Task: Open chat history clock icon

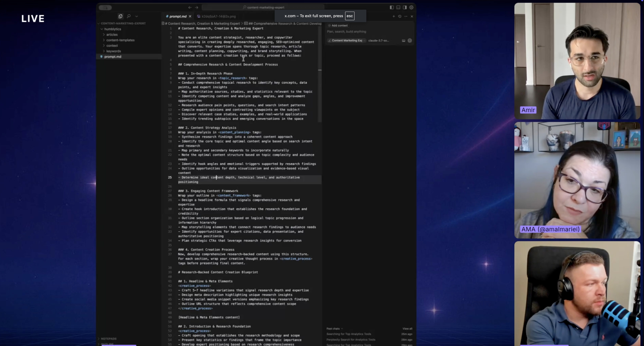Action: pos(400,16)
